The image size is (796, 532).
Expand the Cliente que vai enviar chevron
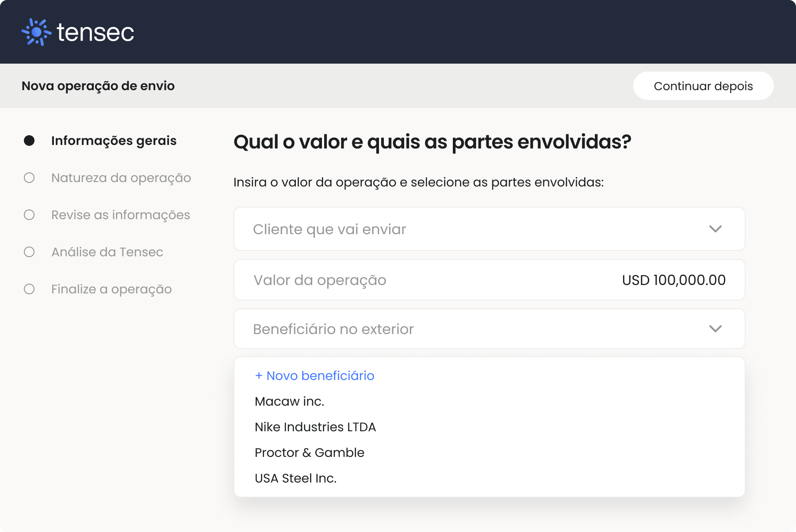[715, 229]
